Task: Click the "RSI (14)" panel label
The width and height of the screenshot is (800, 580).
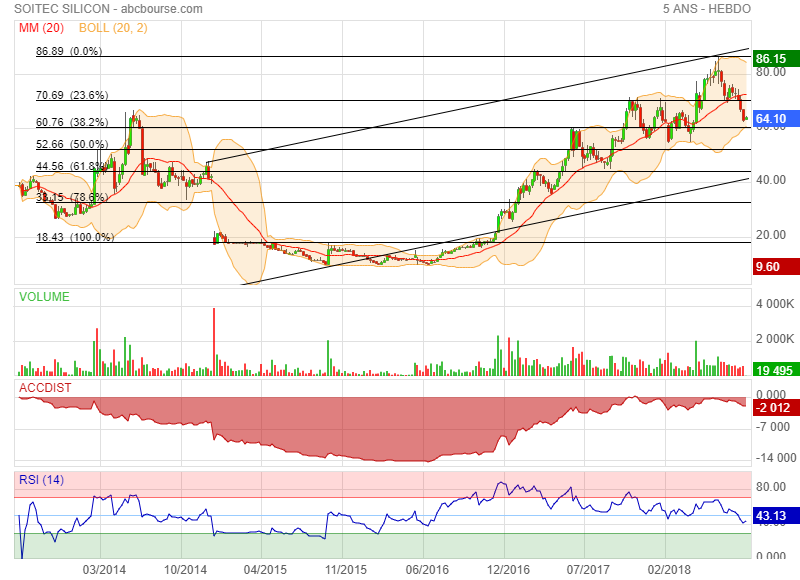Action: 41,480
